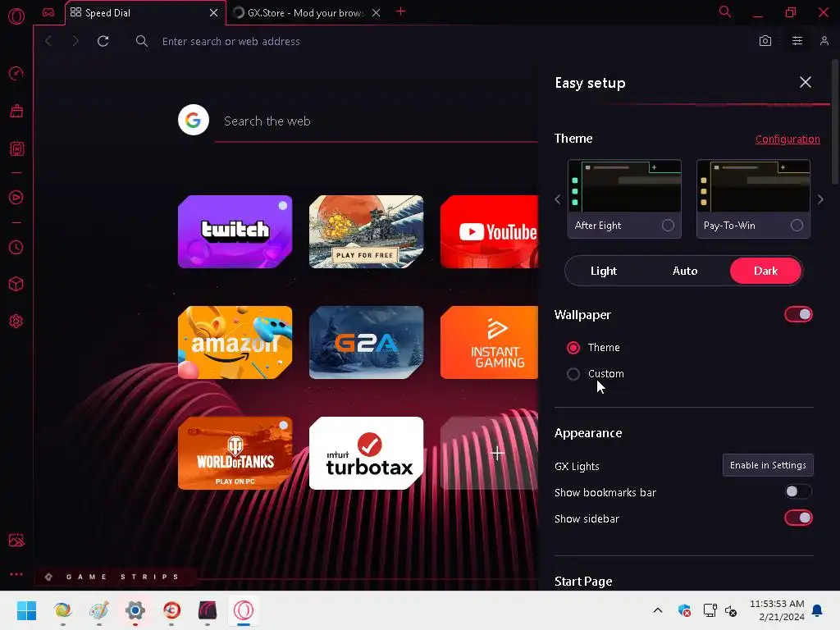This screenshot has height=630, width=840.
Task: Go back to previous page
Action: [48, 41]
